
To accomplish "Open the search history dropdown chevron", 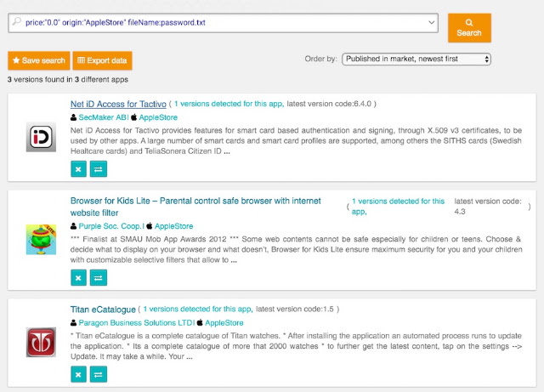I will 431,23.
